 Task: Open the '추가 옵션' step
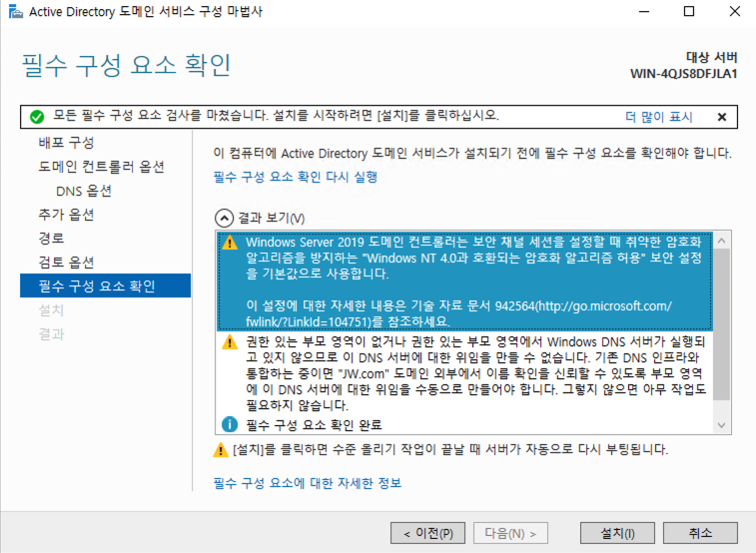[x=66, y=215]
